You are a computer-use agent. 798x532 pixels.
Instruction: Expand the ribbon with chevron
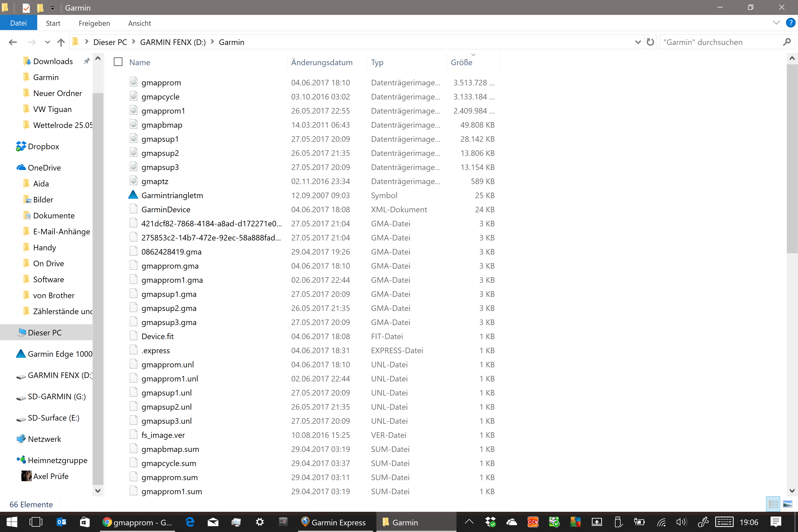[776, 23]
